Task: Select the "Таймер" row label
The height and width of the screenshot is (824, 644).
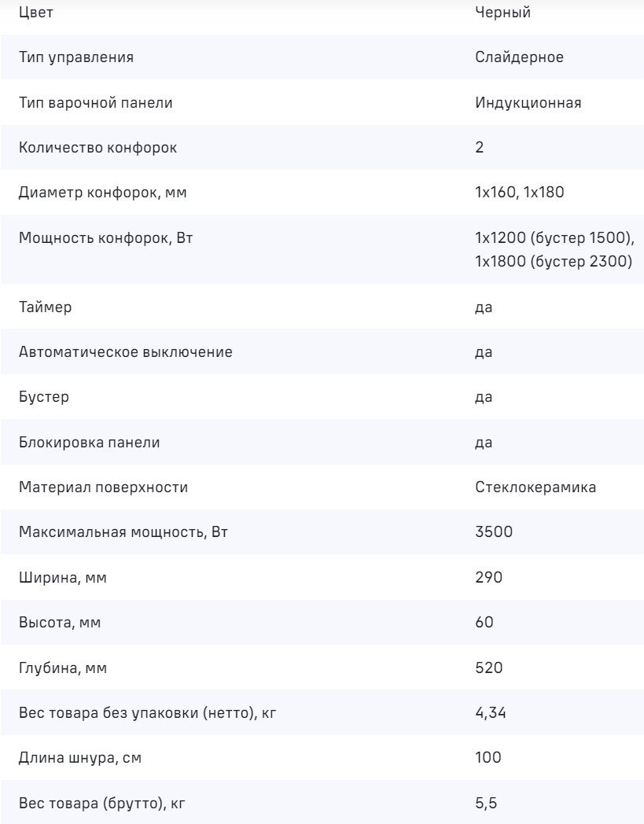Action: (x=45, y=307)
